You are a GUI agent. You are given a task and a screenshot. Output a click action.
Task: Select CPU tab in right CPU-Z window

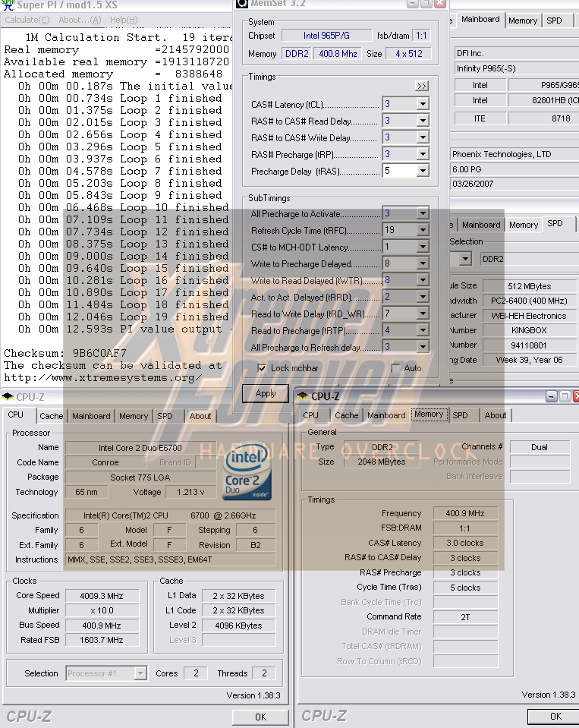tap(311, 415)
